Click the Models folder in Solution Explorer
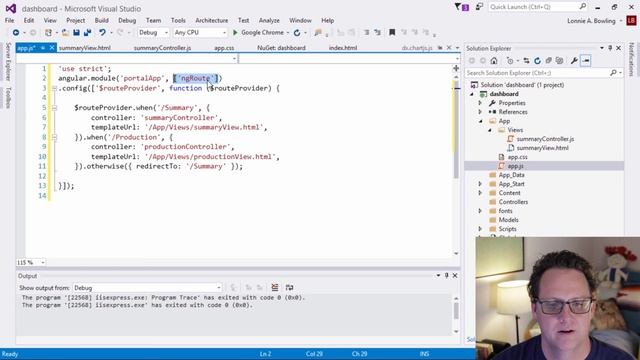The image size is (640, 360). coord(509,220)
